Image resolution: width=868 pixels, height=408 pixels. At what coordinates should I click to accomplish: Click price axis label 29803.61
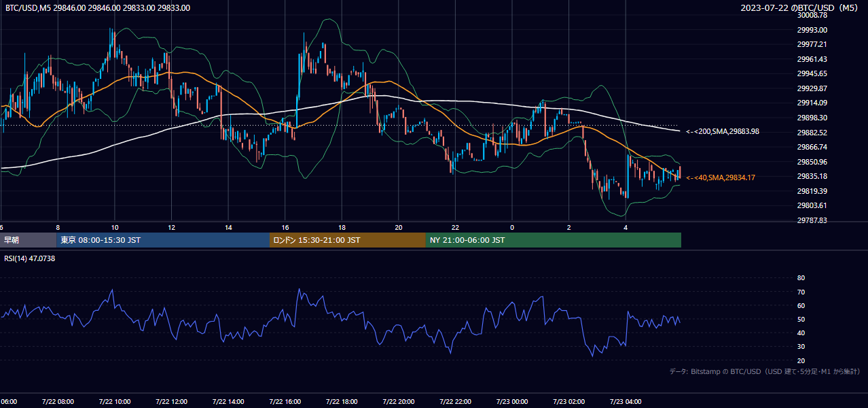[x=812, y=205]
